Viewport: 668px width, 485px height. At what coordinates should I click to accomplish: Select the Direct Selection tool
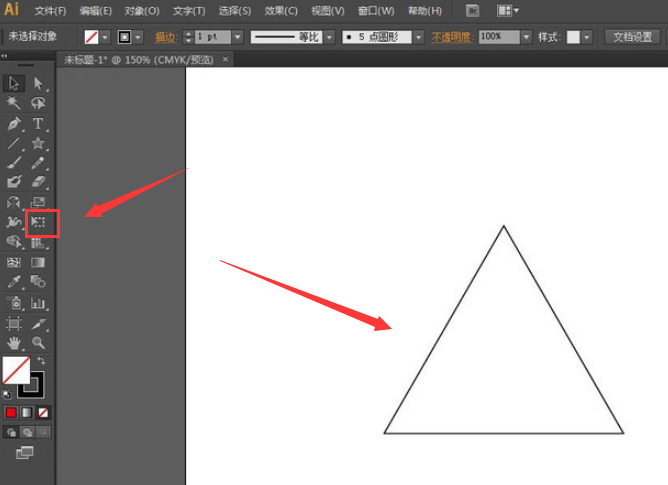coord(38,83)
